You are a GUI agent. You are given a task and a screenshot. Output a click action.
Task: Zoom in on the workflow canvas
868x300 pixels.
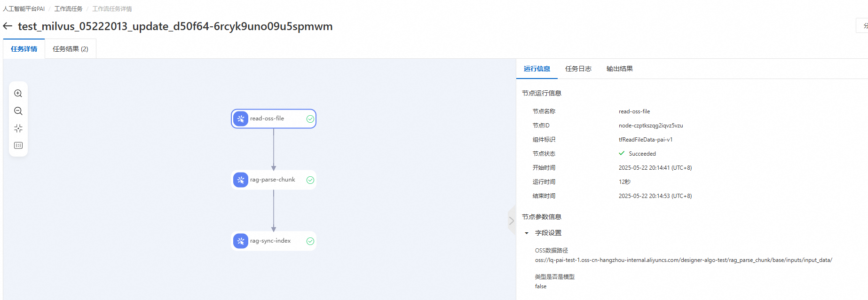tap(18, 93)
